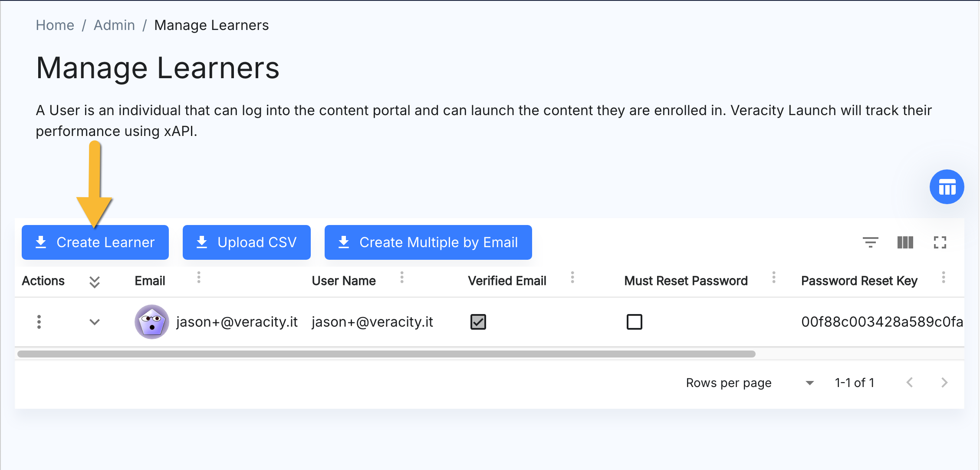Open User Name column options menu
980x470 pixels.
tap(402, 278)
